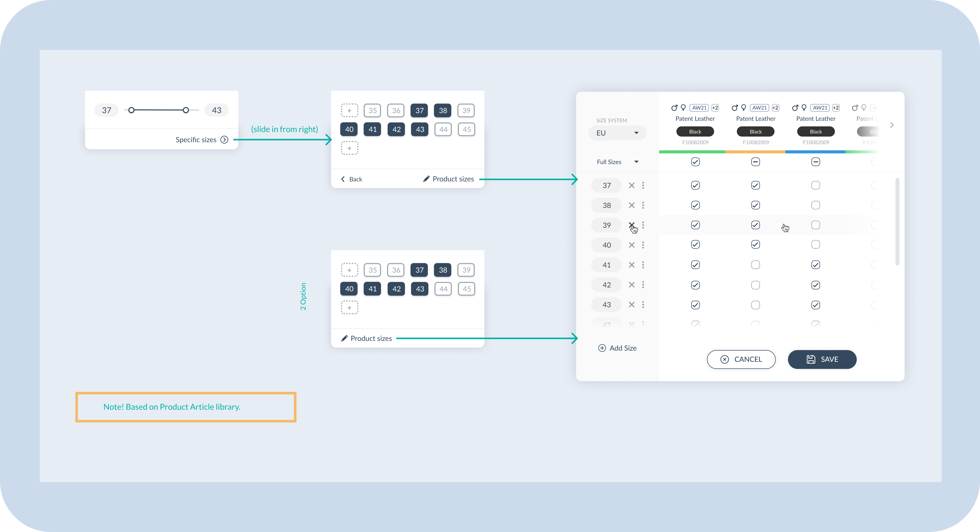The image size is (980, 532).
Task: Click pencil icon next to Product sizes with Back
Action: 426,179
